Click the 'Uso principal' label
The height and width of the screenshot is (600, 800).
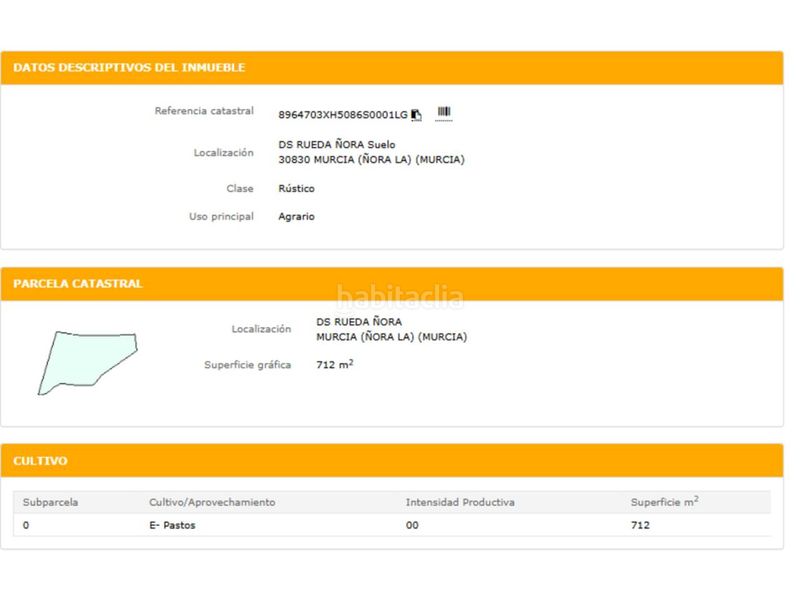pyautogui.click(x=221, y=216)
